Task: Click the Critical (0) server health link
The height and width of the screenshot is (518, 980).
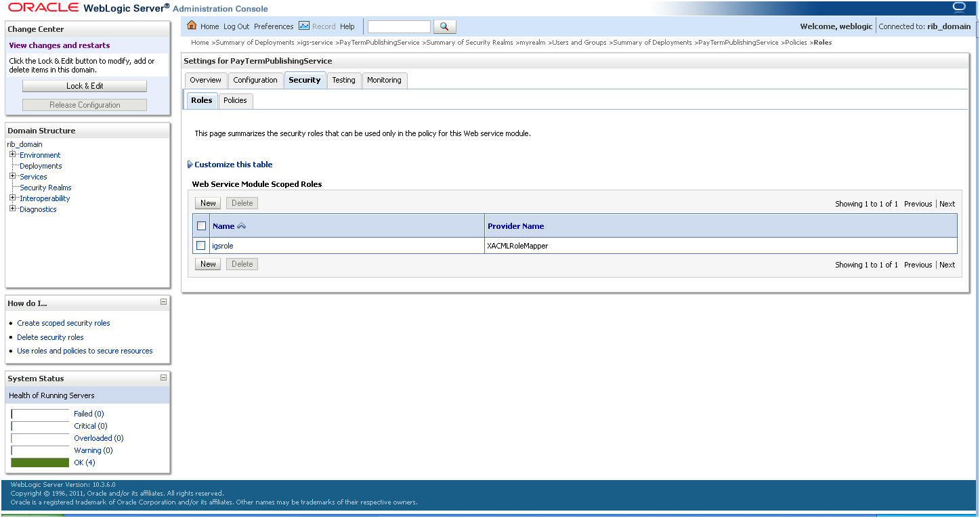Action: pyautogui.click(x=91, y=426)
